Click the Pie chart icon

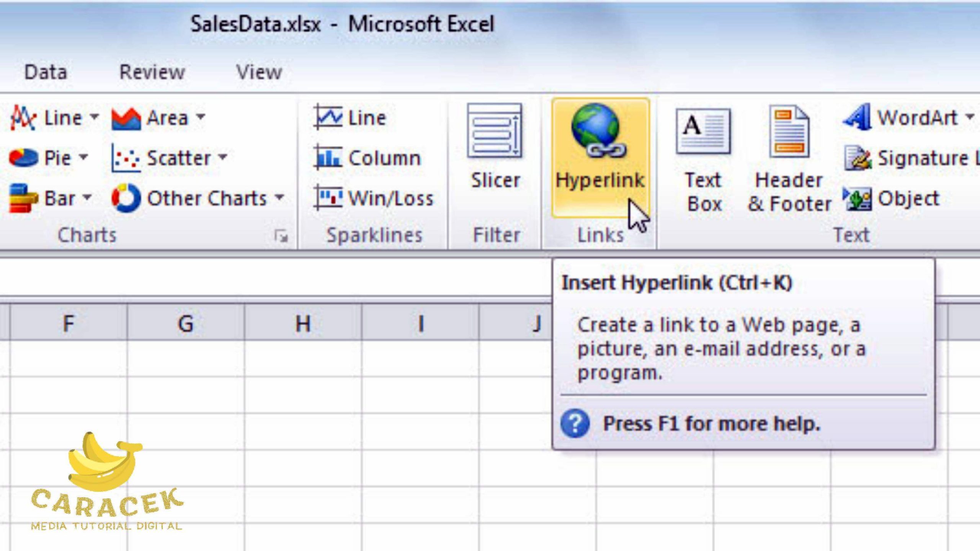23,158
